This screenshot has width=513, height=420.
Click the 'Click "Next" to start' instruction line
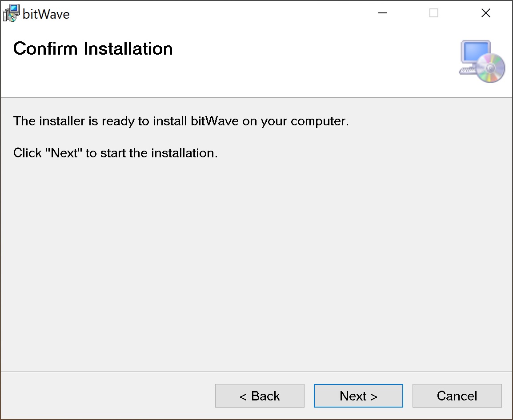116,153
